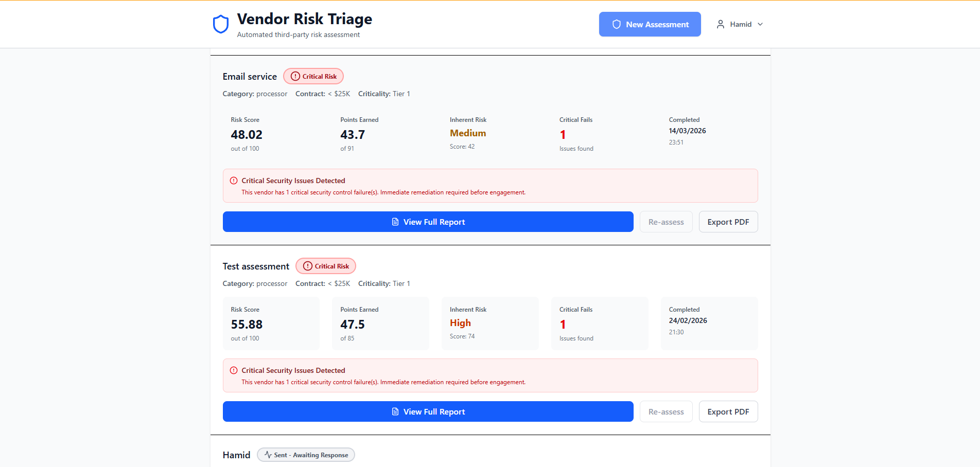The image size is (980, 467).
Task: Click the Vendor Risk Triage title
Action: click(x=304, y=19)
